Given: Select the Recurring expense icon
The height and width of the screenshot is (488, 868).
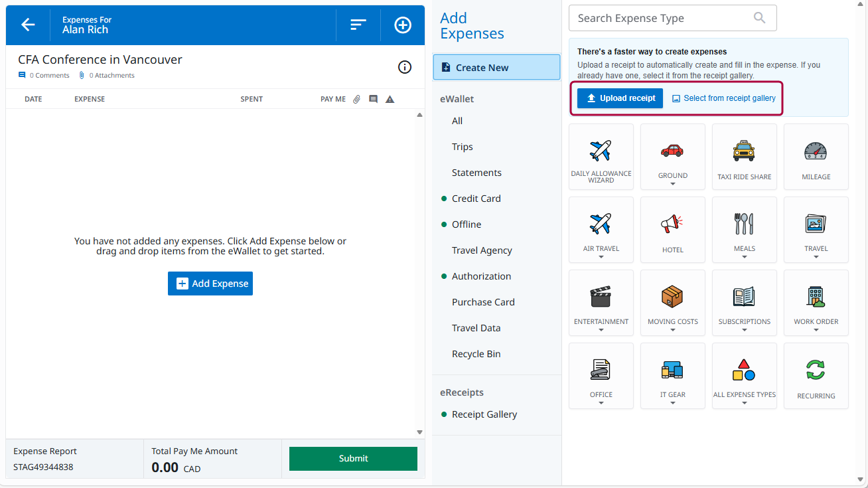Looking at the screenshot, I should coord(816,372).
